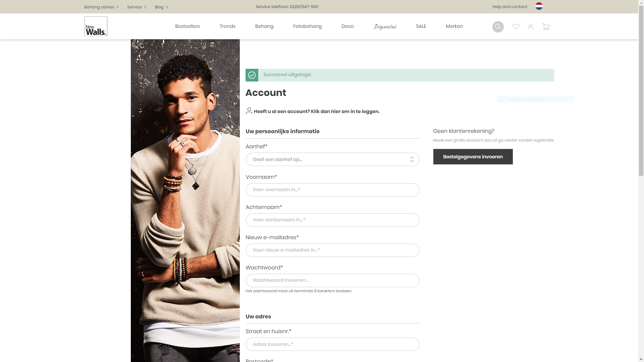Open the account icon in the header
The image size is (644, 362).
coord(531,27)
